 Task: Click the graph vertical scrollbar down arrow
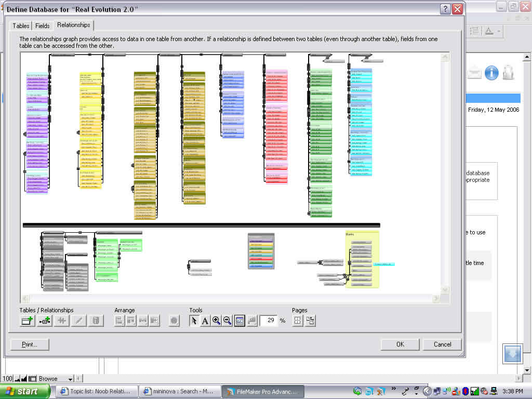pyautogui.click(x=445, y=289)
